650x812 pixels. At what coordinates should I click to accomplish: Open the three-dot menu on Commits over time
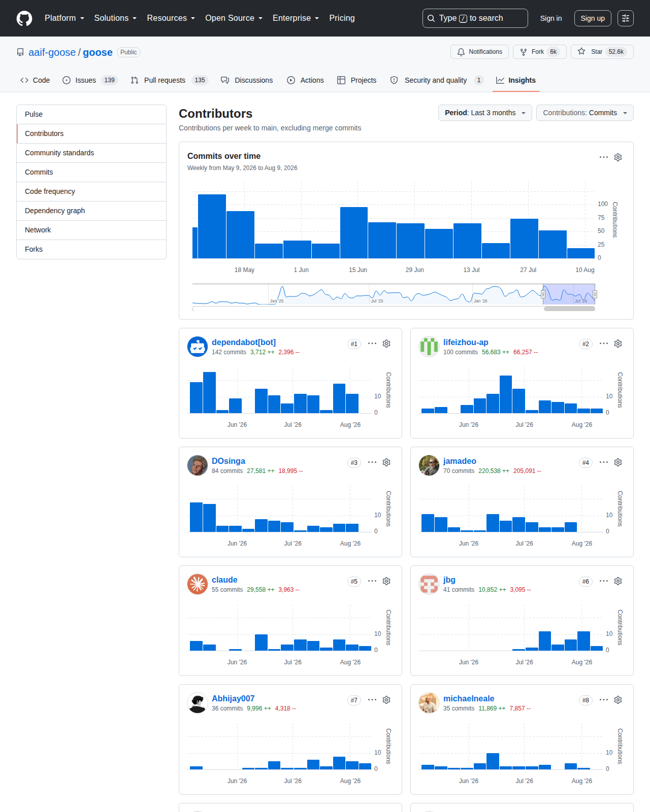click(x=604, y=157)
